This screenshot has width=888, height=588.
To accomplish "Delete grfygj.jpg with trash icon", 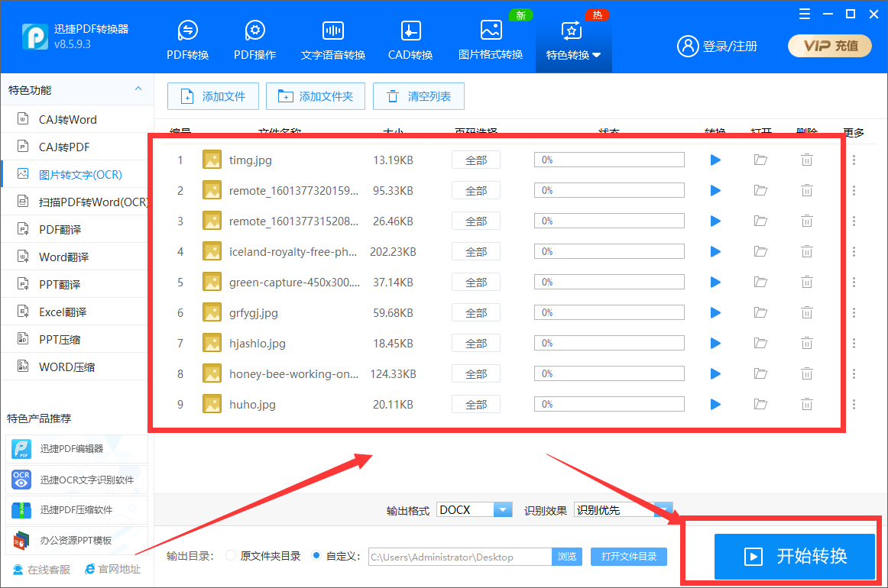I will click(806, 313).
